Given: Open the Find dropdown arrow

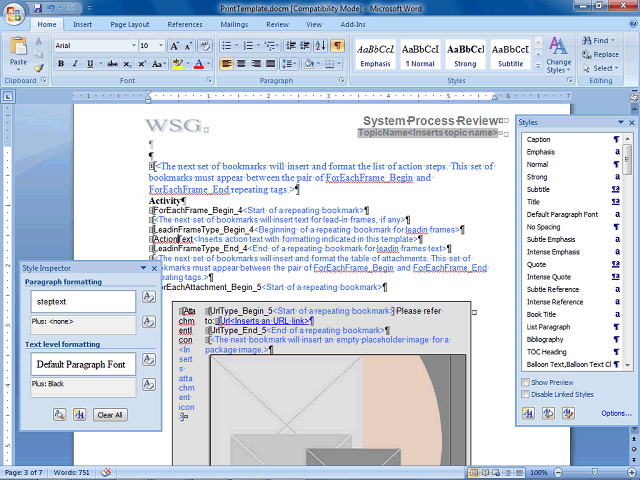Looking at the screenshot, I should tap(613, 41).
